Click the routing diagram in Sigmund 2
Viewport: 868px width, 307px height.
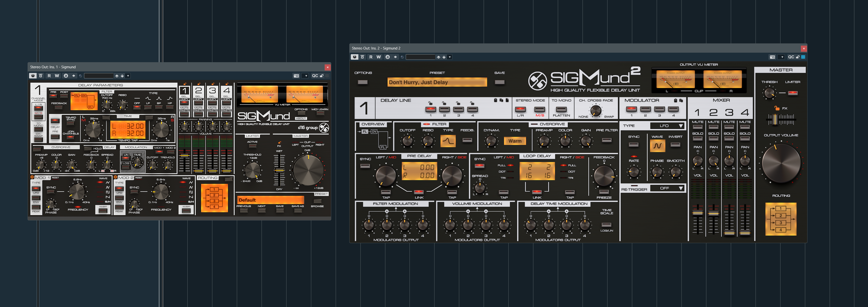point(781,219)
